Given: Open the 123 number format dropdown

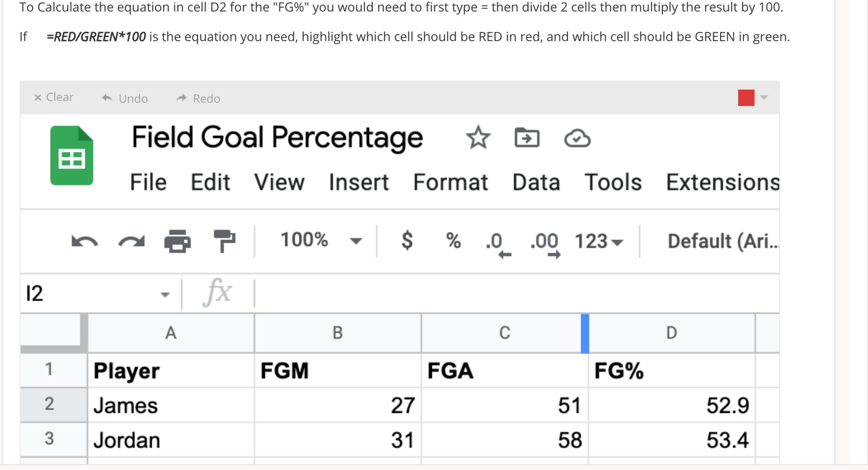Looking at the screenshot, I should tap(598, 242).
